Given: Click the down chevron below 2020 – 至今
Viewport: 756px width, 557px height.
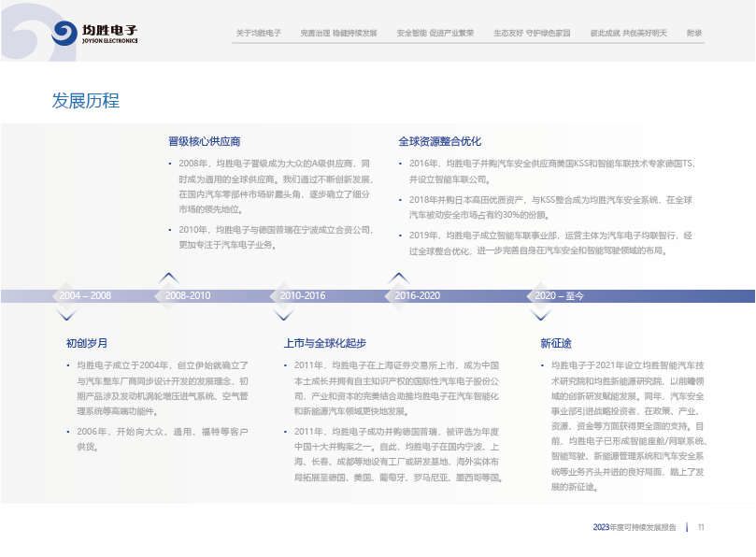Looking at the screenshot, I should pos(538,315).
